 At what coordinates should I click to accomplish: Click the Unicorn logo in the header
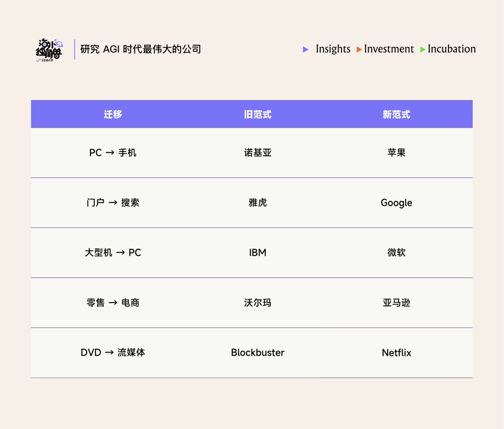pos(49,50)
